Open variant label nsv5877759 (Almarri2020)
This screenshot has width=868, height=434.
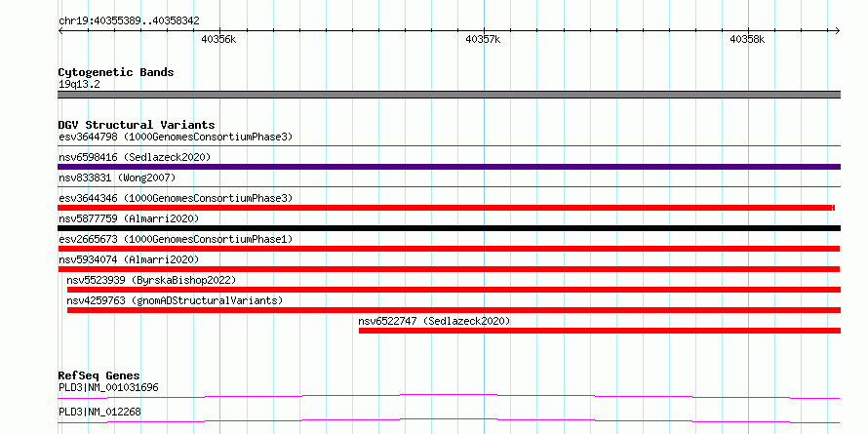pos(129,218)
